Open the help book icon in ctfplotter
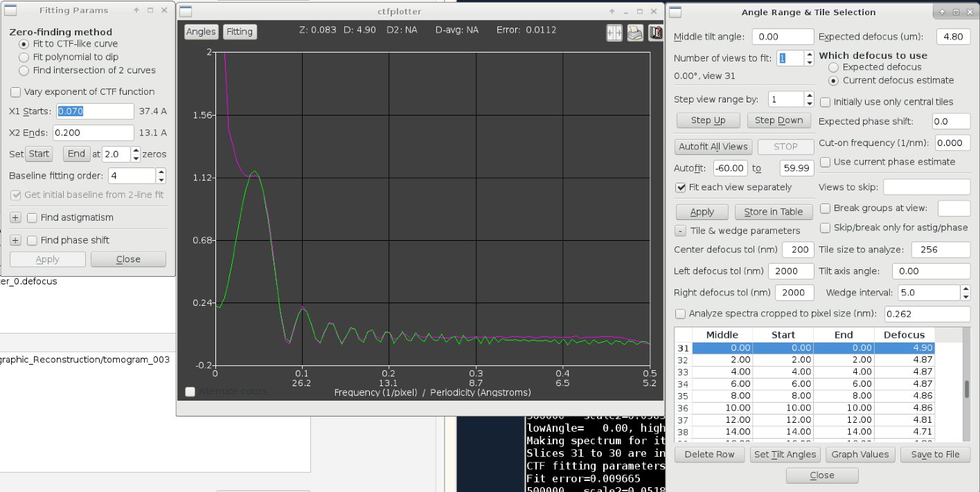 click(x=655, y=33)
